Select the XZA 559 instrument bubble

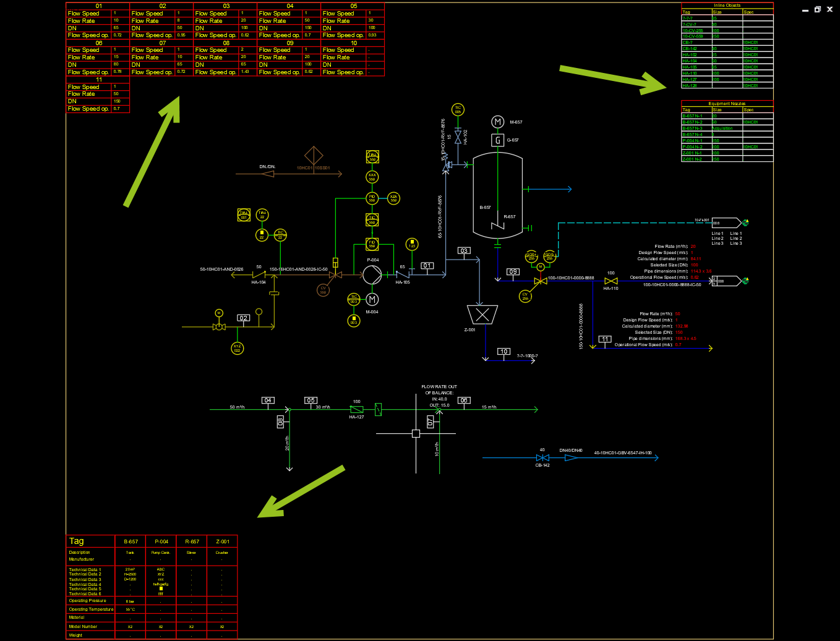coord(393,198)
